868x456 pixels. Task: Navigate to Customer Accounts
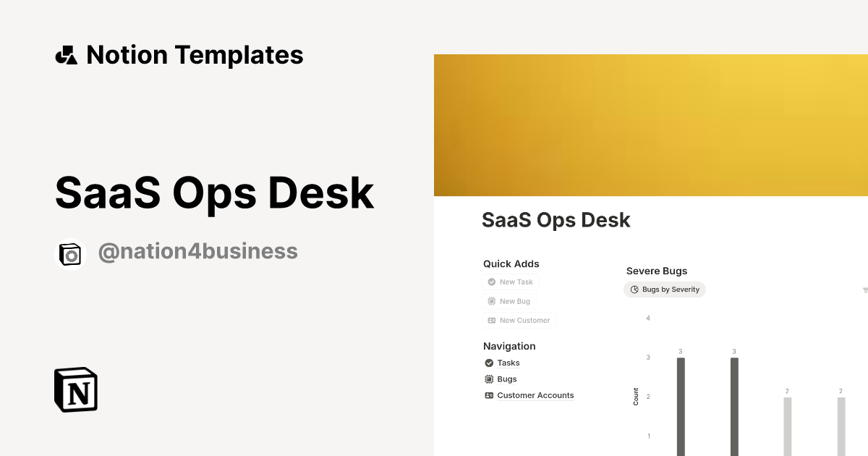(535, 395)
